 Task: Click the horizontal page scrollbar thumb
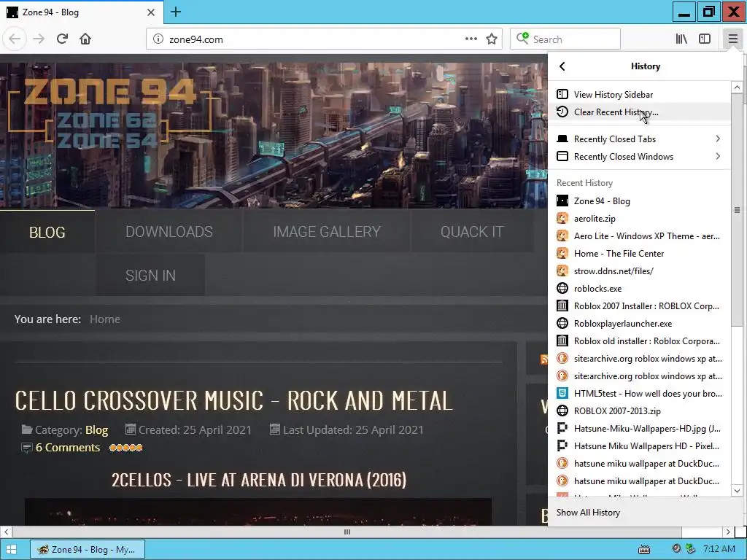(x=347, y=532)
